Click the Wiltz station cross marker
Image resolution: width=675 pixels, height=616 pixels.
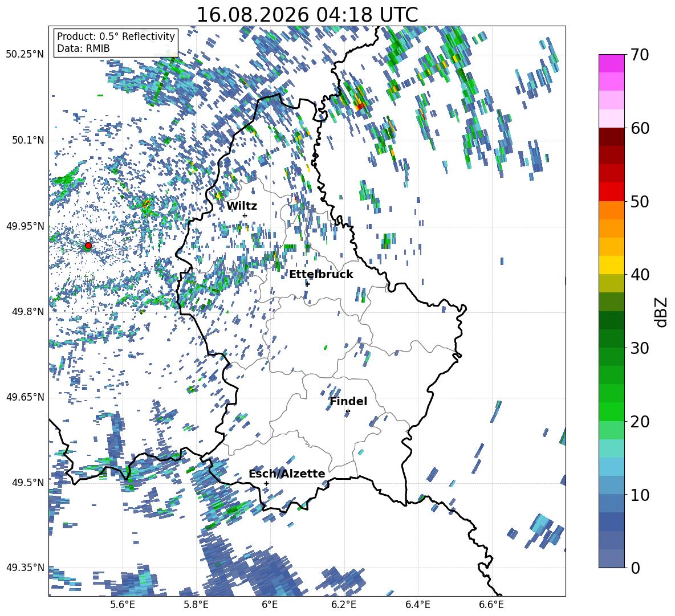click(245, 215)
